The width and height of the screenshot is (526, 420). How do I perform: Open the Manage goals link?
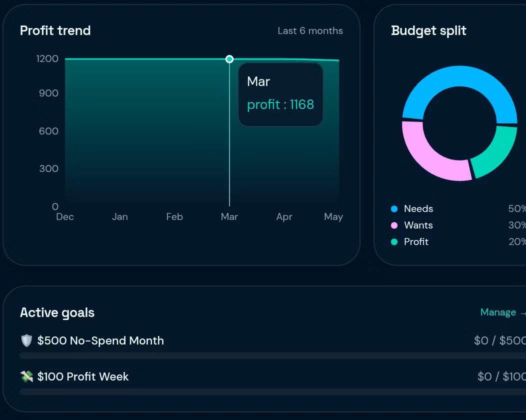502,312
